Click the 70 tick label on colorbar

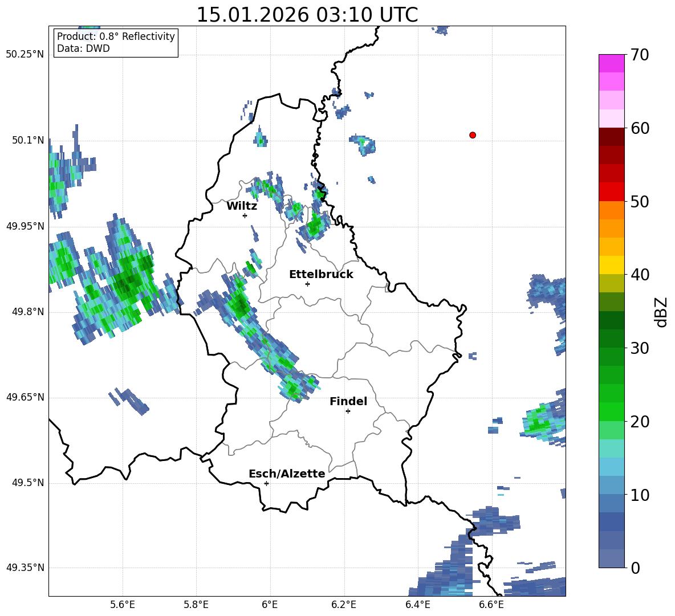pos(639,55)
